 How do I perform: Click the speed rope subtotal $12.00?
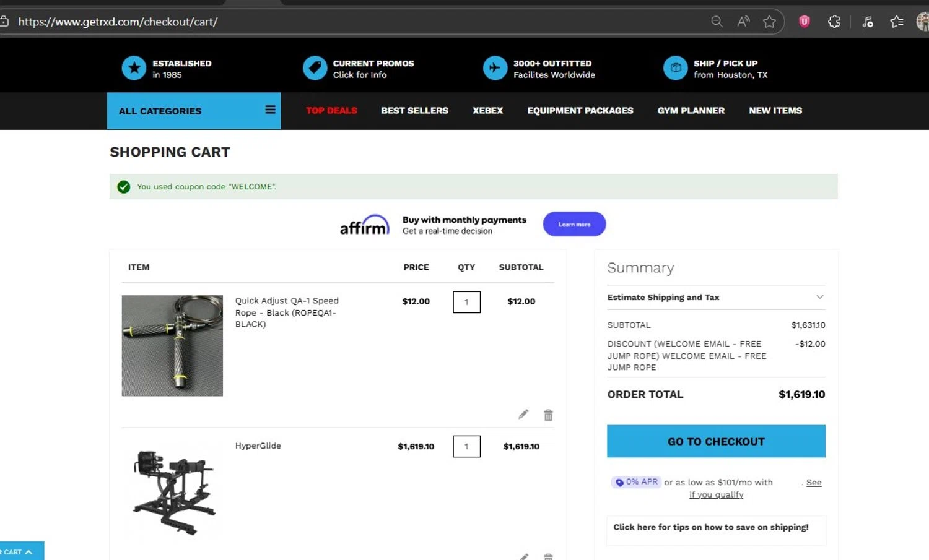(521, 301)
